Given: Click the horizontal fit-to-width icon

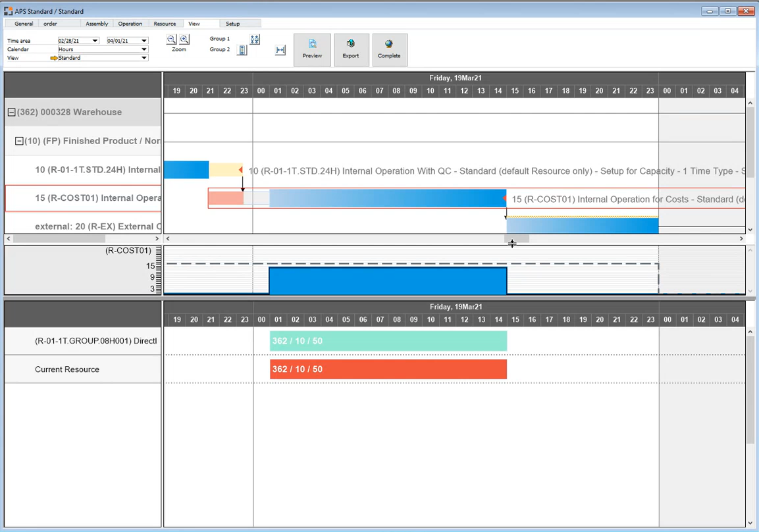Looking at the screenshot, I should pyautogui.click(x=280, y=50).
